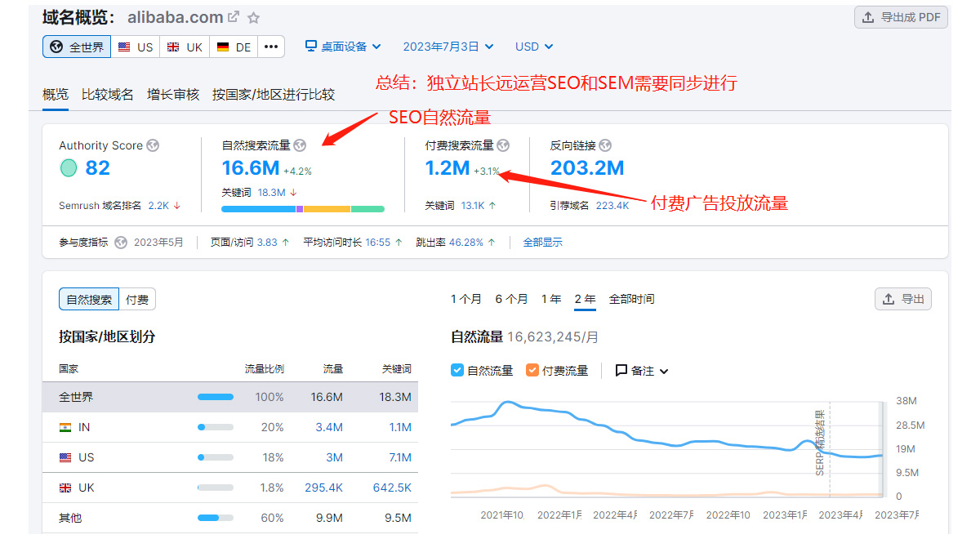Switch to the 比较域名 tab
Viewport: 980px width, 539px height.
click(108, 95)
